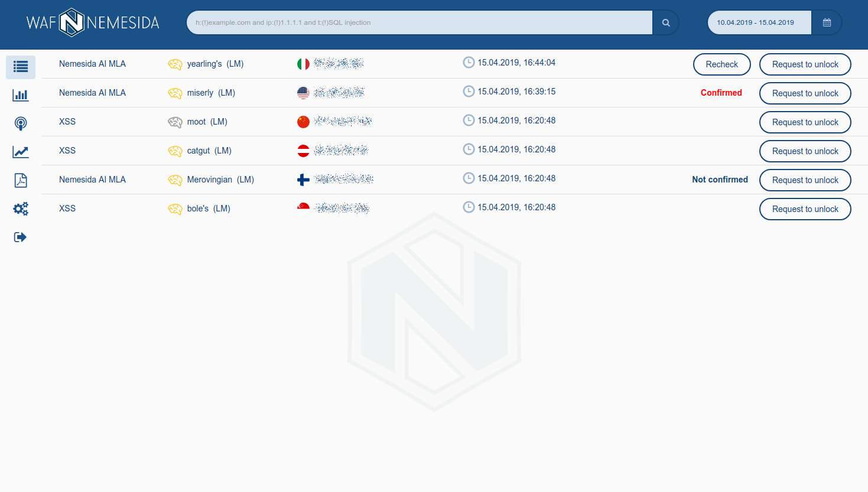Open the scanner radar sidebar icon

[x=21, y=123]
